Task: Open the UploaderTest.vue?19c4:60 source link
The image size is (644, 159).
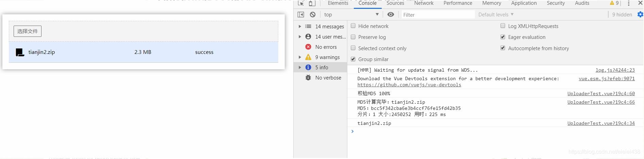Action: [601, 93]
